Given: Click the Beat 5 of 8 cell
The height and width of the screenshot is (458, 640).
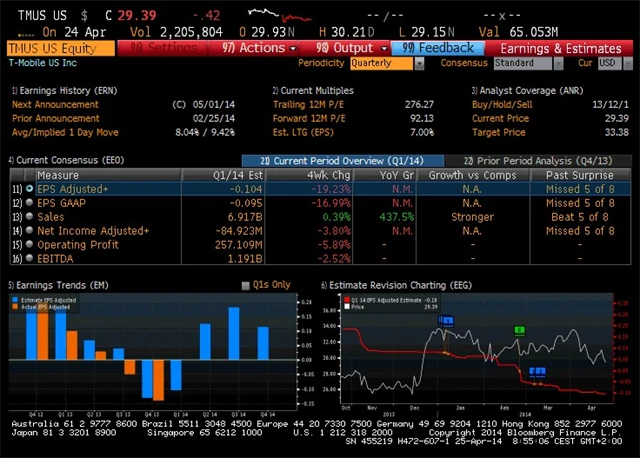Looking at the screenshot, I should (580, 217).
